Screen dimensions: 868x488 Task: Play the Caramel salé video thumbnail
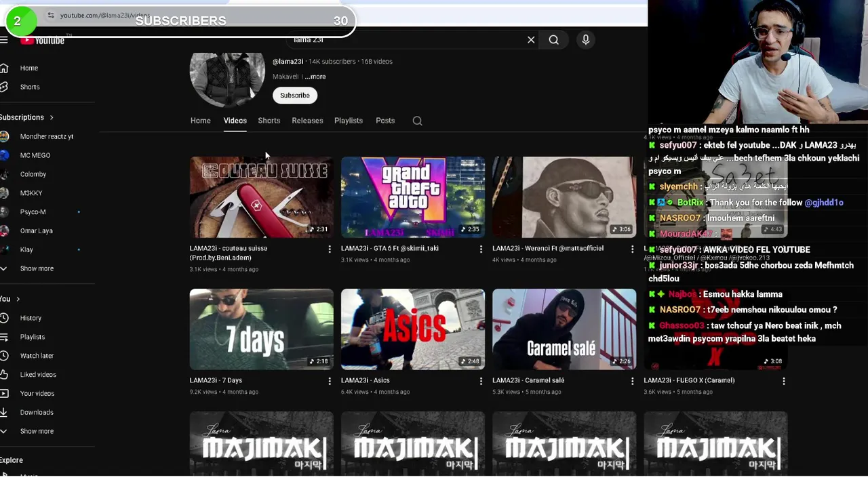click(x=564, y=329)
